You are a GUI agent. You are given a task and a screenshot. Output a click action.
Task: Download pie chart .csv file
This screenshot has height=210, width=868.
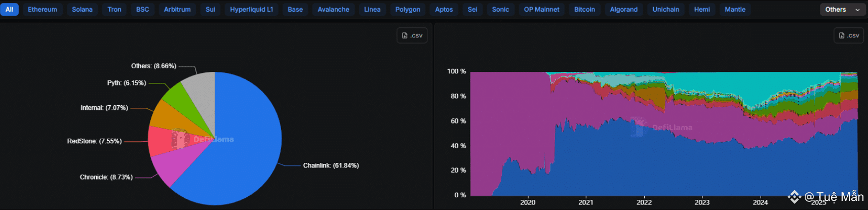pos(412,35)
